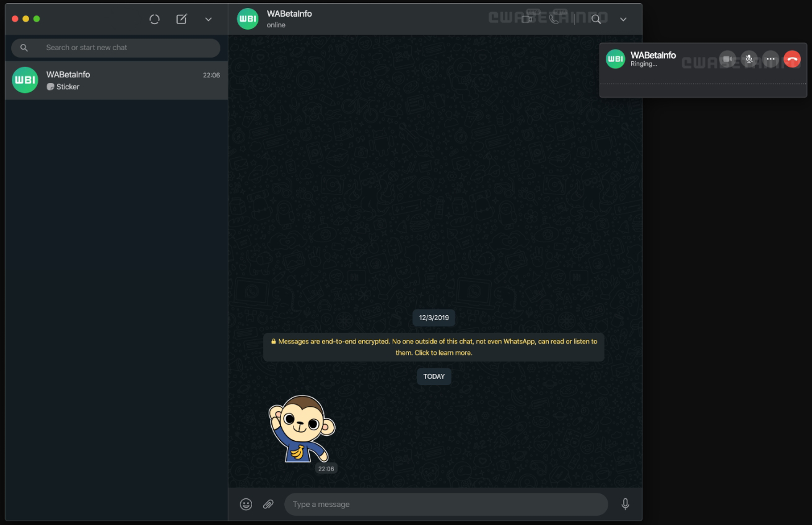Click the Type a message field

[x=446, y=504]
